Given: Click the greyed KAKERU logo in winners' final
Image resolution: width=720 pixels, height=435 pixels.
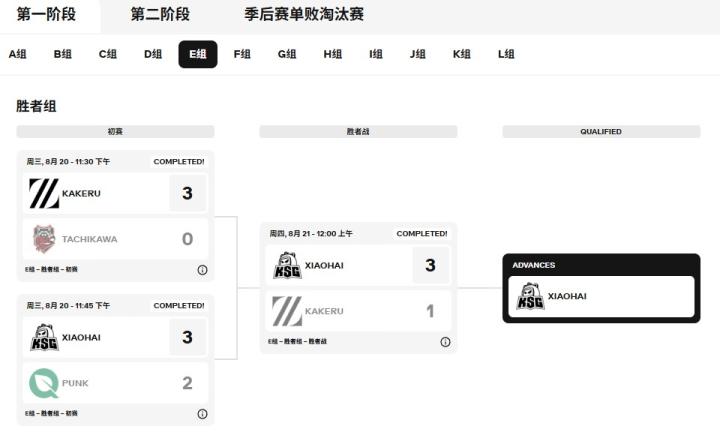Looking at the screenshot, I should [287, 311].
